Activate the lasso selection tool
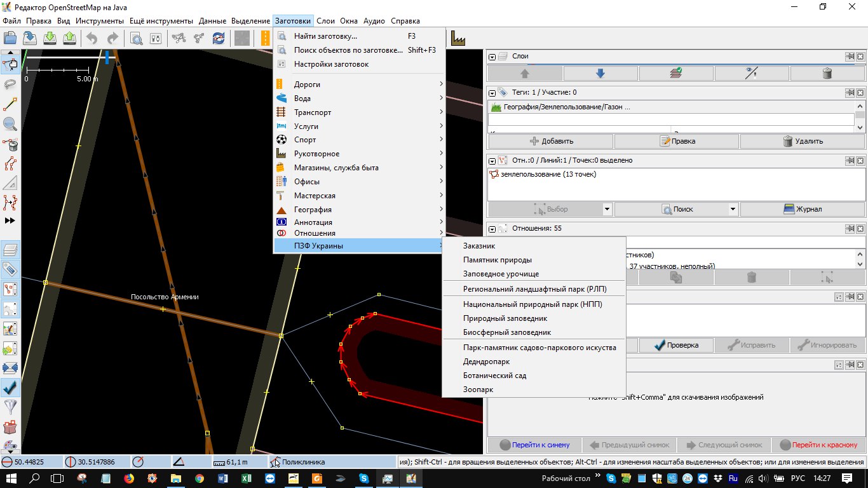Screen dimensions: 868x488 (10, 84)
